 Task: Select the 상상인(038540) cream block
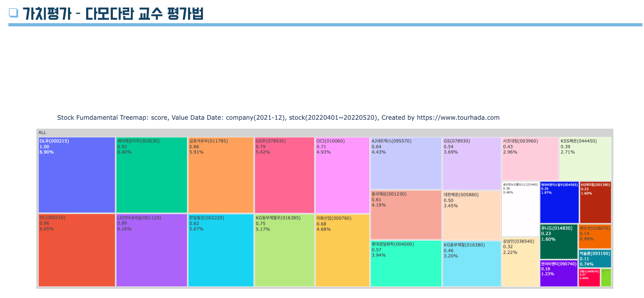[520, 262]
